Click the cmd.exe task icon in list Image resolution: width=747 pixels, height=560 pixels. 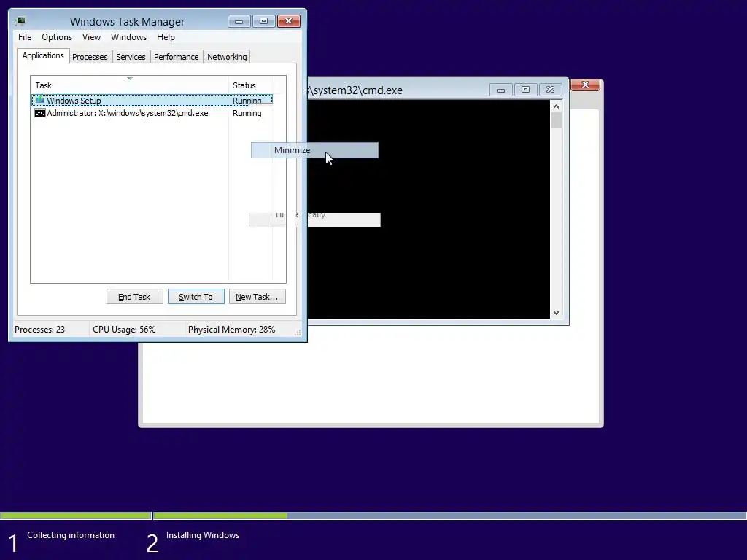coord(40,113)
